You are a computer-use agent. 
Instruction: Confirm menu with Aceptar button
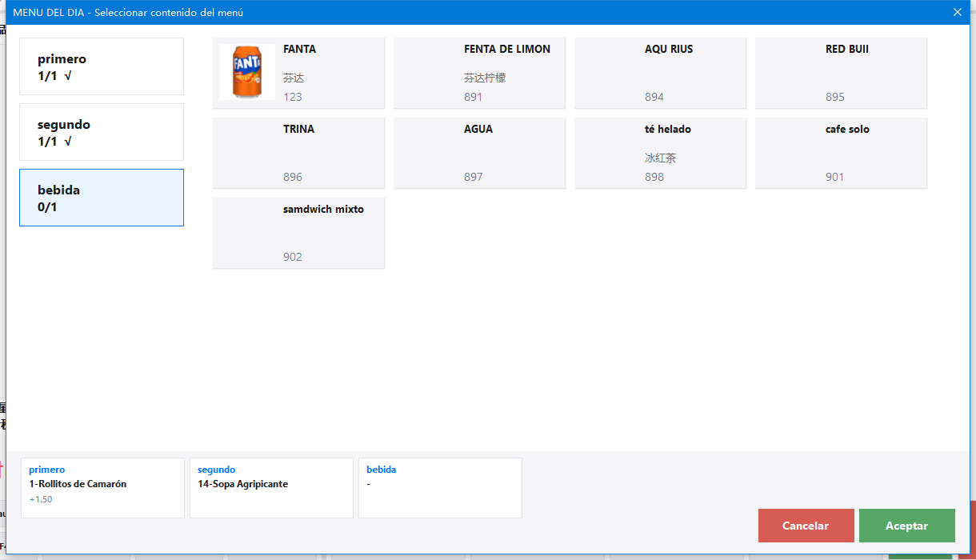tap(906, 526)
